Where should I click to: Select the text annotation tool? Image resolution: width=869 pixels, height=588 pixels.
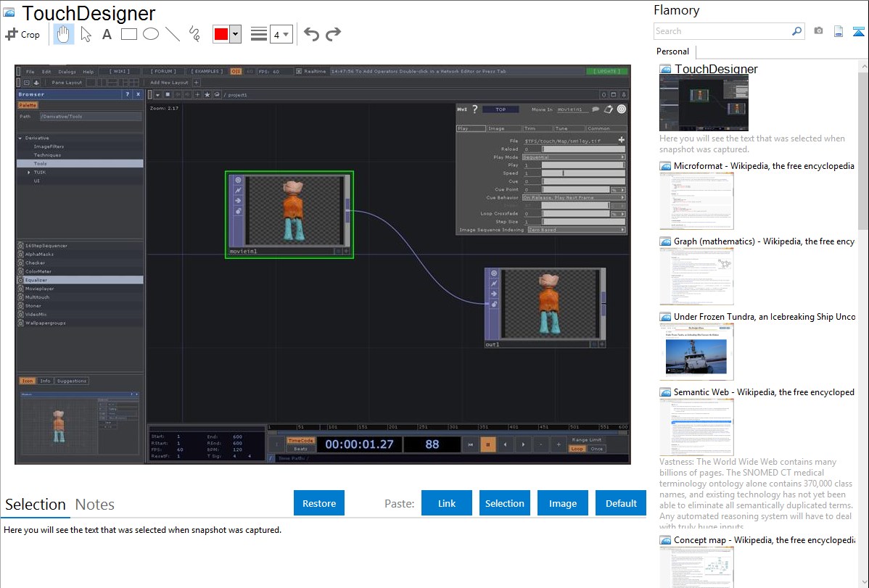(107, 34)
